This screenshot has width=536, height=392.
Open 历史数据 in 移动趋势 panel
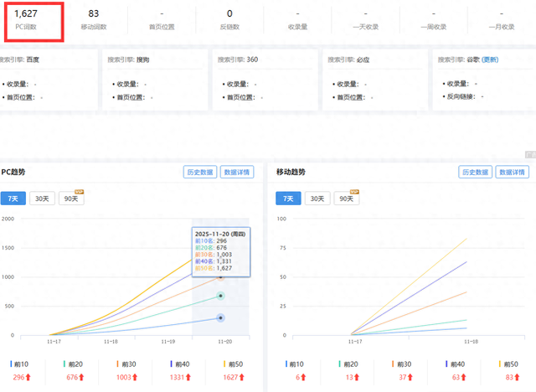pyautogui.click(x=475, y=172)
